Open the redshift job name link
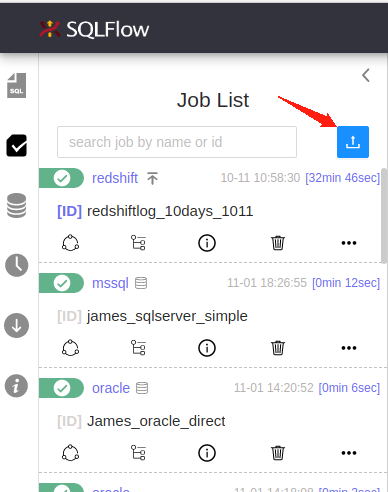388x492 pixels. pyautogui.click(x=115, y=178)
